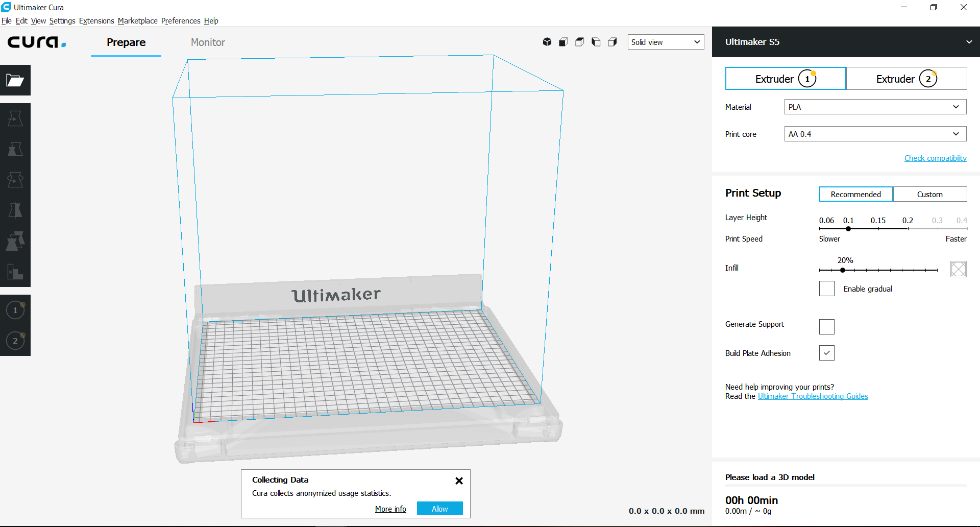Open the Extensions menu
Image resolution: width=980 pixels, height=527 pixels.
click(96, 21)
